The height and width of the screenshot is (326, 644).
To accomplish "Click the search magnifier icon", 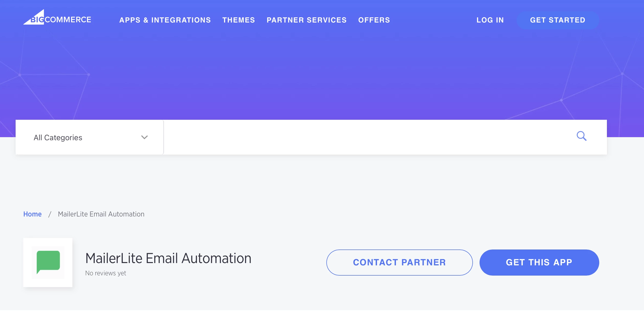I will [x=581, y=136].
